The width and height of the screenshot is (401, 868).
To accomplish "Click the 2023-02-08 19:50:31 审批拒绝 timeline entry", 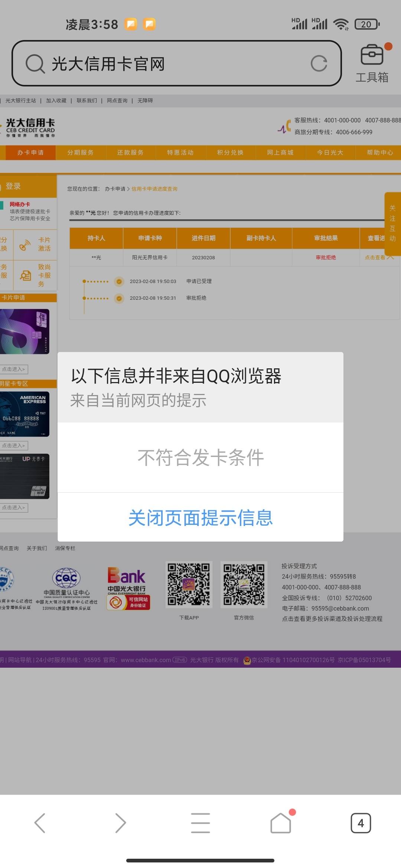I will click(168, 298).
